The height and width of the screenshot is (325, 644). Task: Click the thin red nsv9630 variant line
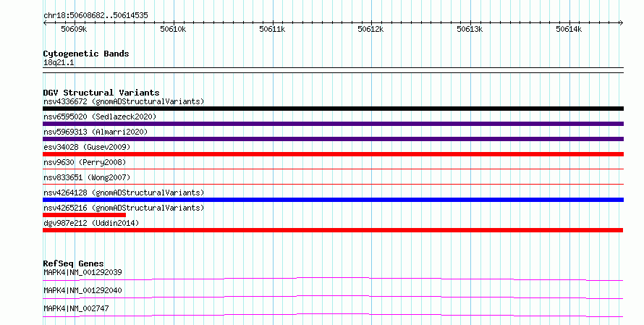tap(333, 169)
